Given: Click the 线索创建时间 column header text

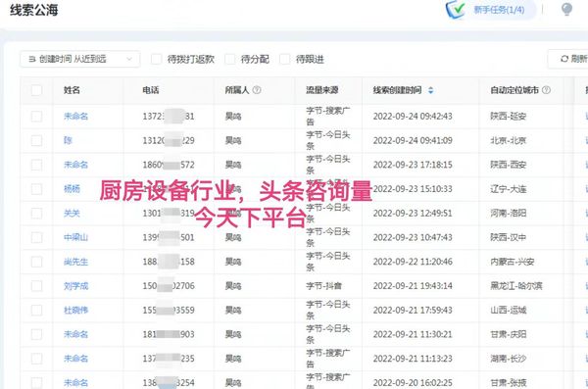Looking at the screenshot, I should tap(398, 90).
